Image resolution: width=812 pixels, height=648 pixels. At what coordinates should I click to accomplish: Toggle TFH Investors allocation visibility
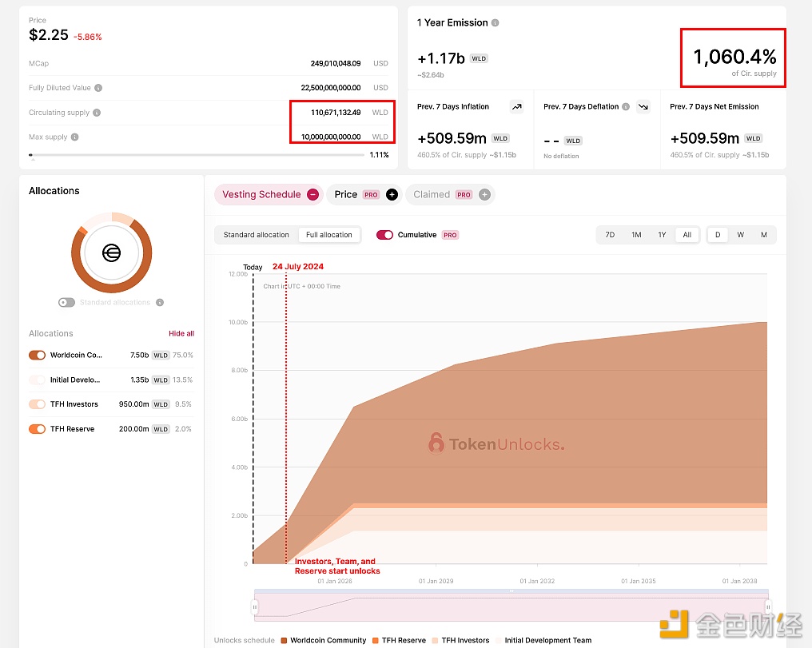coord(38,404)
